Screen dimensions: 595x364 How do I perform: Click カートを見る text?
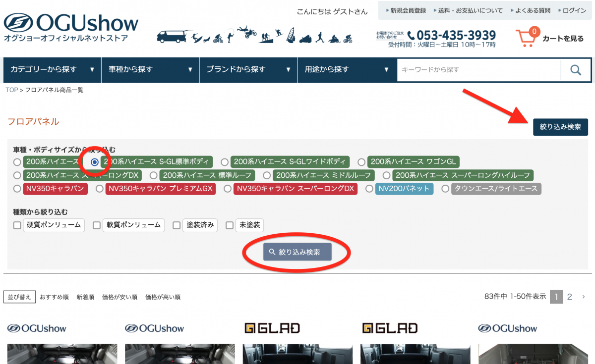coord(563,38)
